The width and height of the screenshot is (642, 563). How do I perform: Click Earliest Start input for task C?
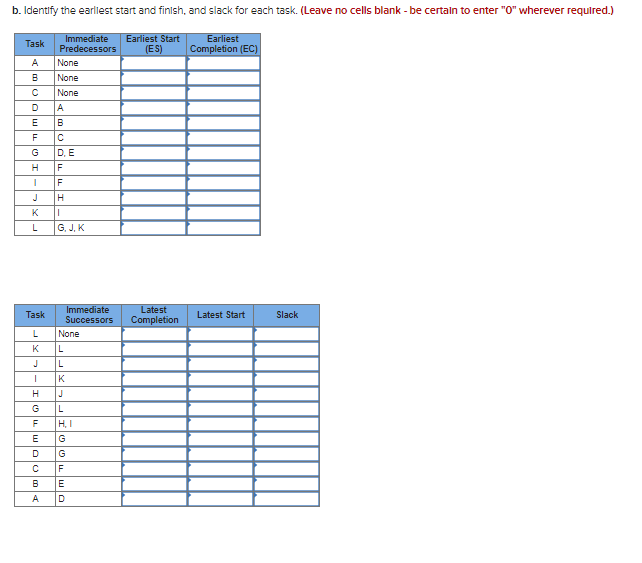click(x=154, y=93)
